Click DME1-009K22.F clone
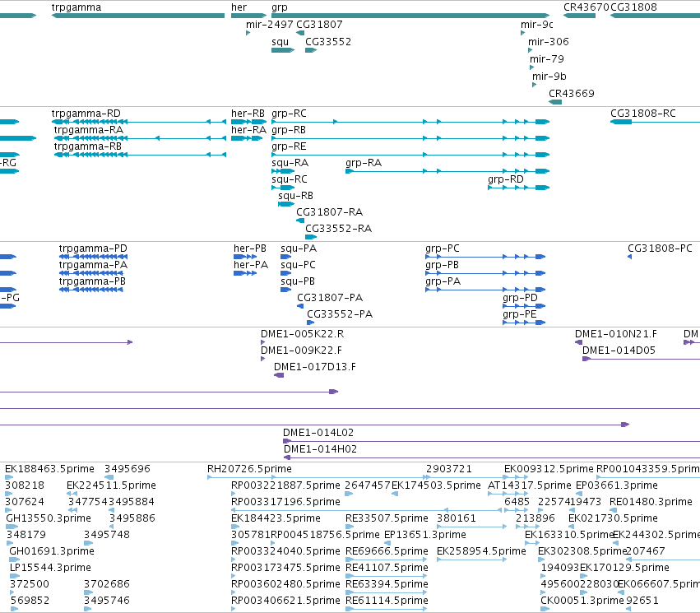This screenshot has width=700, height=613. (x=263, y=359)
